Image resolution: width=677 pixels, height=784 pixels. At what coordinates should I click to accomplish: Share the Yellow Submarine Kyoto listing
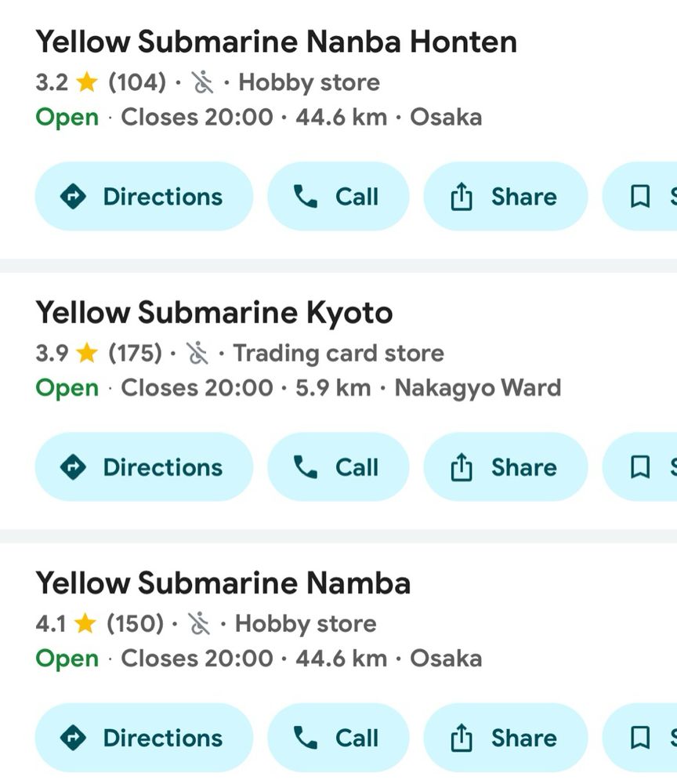tap(505, 467)
